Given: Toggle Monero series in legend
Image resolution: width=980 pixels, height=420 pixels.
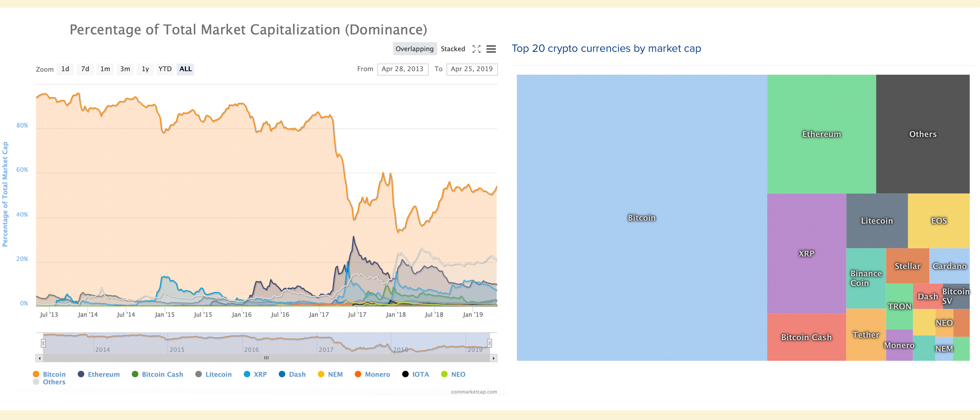Looking at the screenshot, I should (x=372, y=374).
